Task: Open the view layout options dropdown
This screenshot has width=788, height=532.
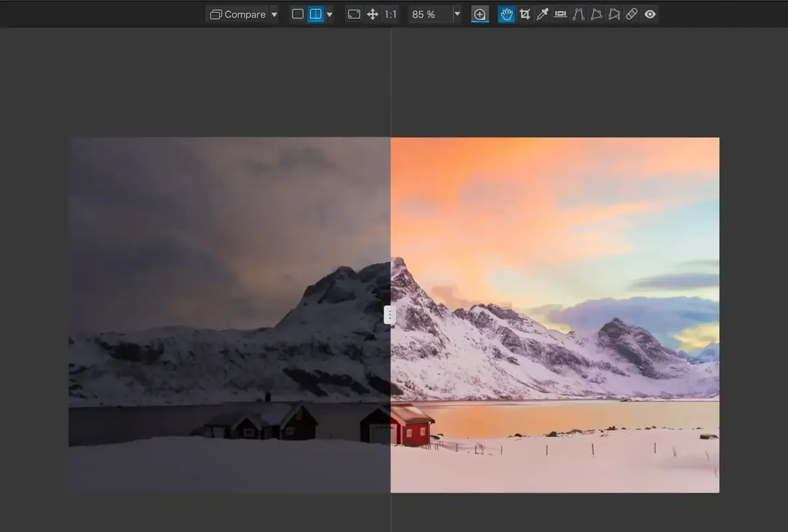Action: [330, 14]
